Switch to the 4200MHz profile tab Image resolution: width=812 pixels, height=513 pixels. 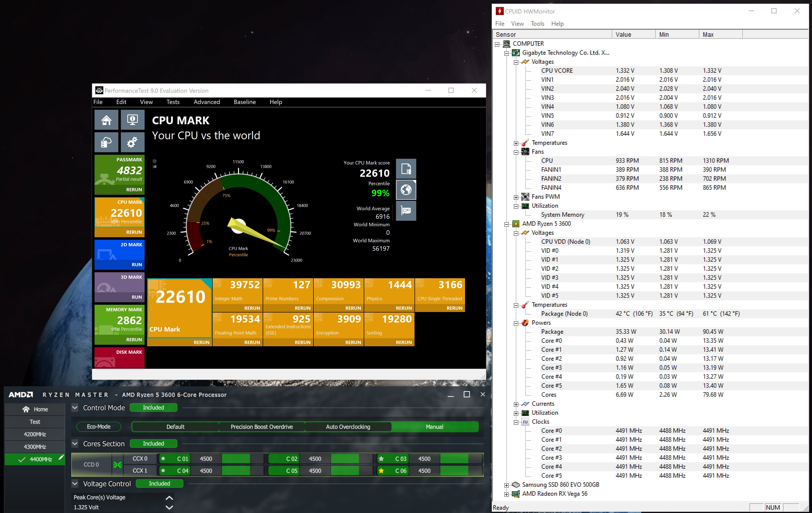pos(35,434)
